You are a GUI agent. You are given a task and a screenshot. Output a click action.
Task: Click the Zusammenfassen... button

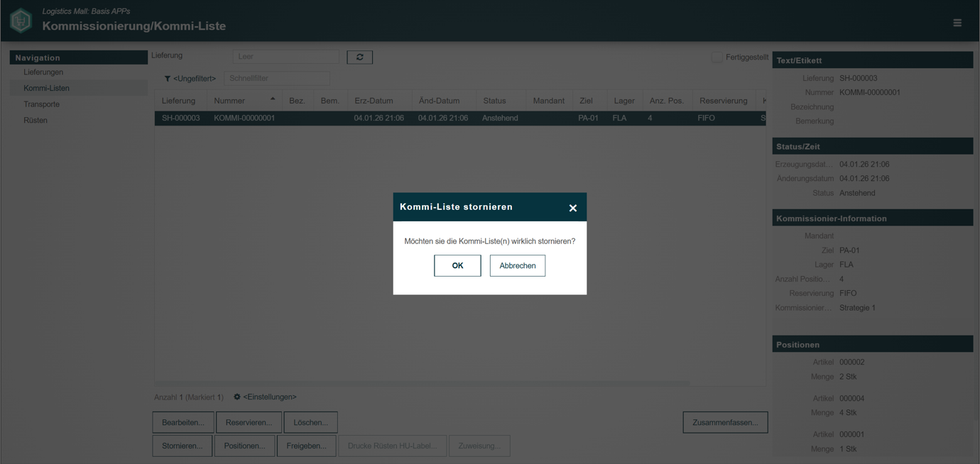point(725,422)
